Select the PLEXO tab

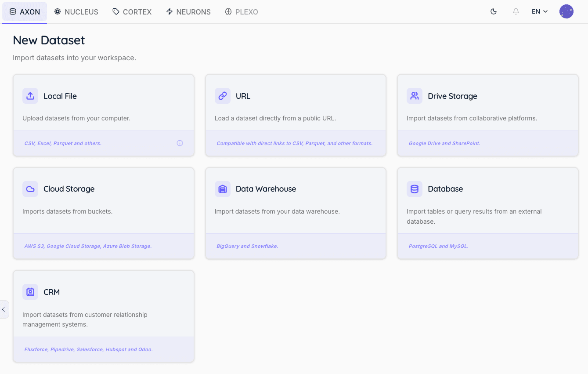coord(242,12)
